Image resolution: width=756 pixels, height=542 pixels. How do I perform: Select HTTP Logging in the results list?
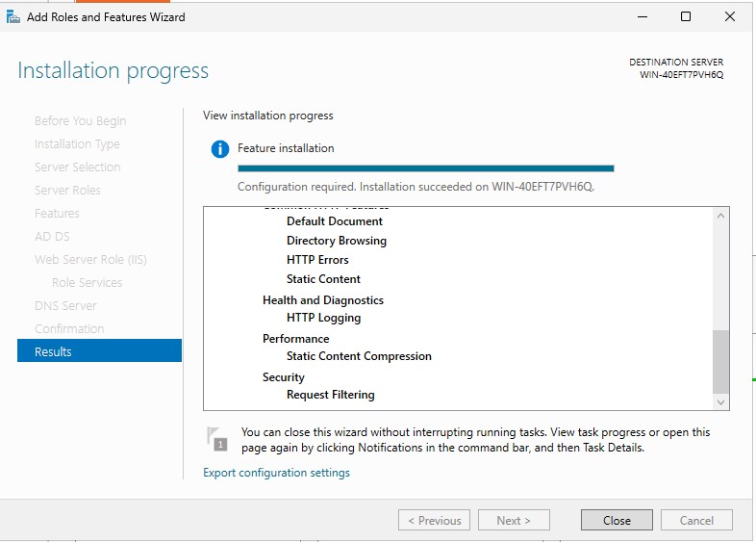[x=323, y=318]
